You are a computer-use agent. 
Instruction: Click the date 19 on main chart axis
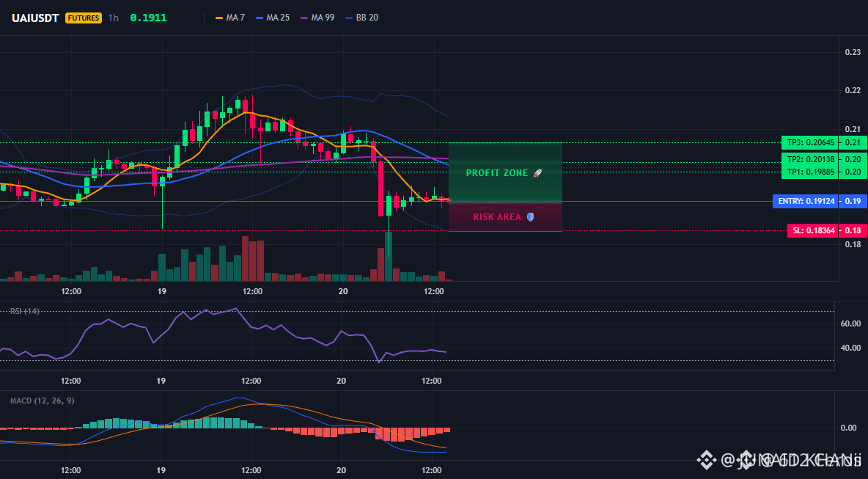[x=161, y=291]
